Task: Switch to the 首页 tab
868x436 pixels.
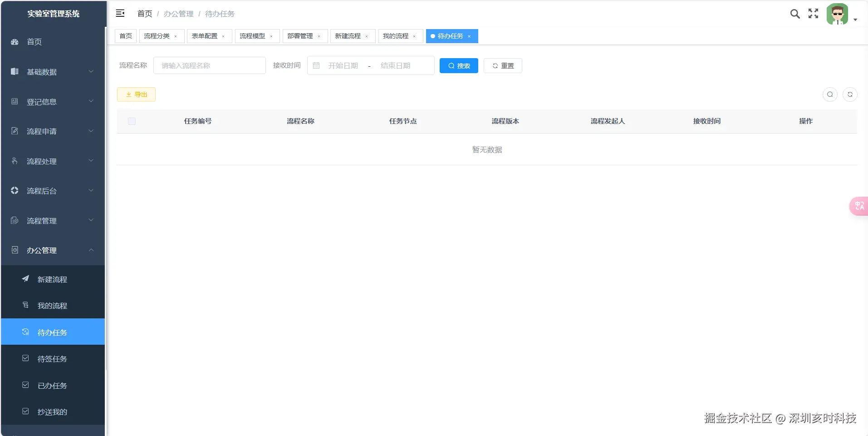Action: point(126,36)
